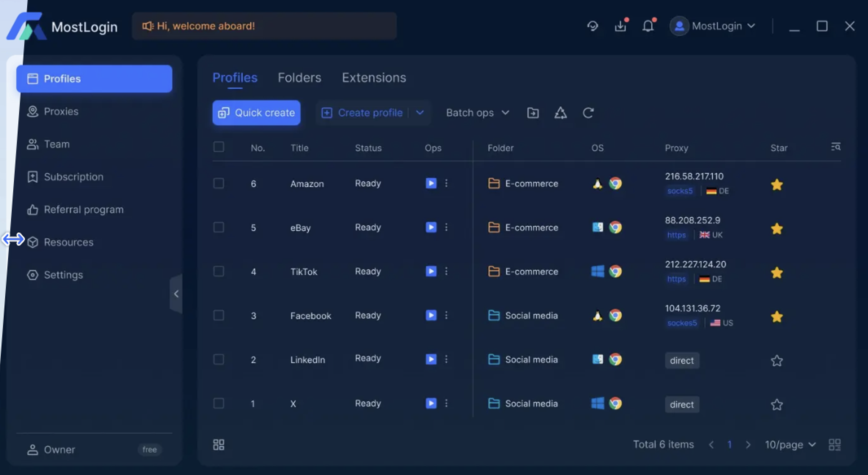The image size is (868, 475).
Task: Check the X profile checkbox
Action: click(219, 403)
